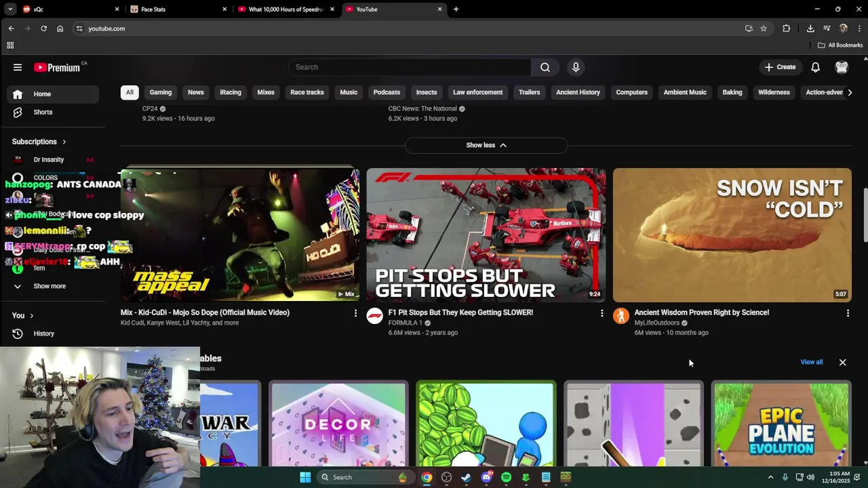The width and height of the screenshot is (868, 488).
Task: Open Shorts from the sidebar
Action: [x=53, y=112]
